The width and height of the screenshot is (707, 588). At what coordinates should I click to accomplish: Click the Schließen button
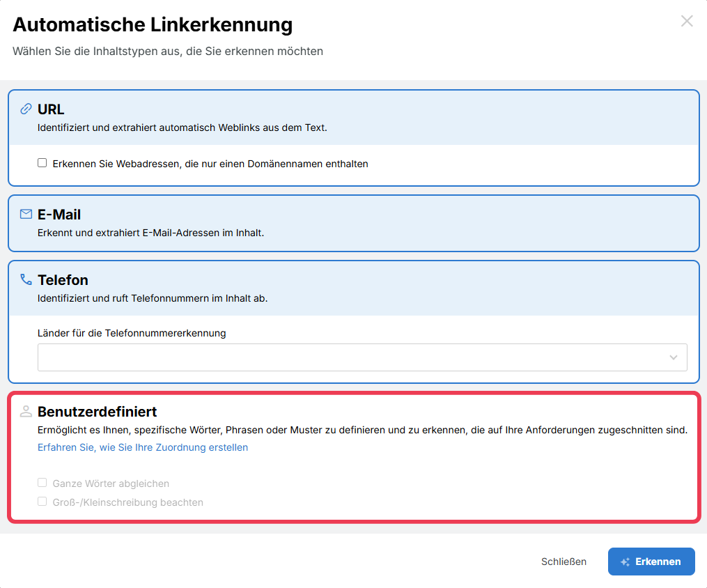click(x=564, y=562)
